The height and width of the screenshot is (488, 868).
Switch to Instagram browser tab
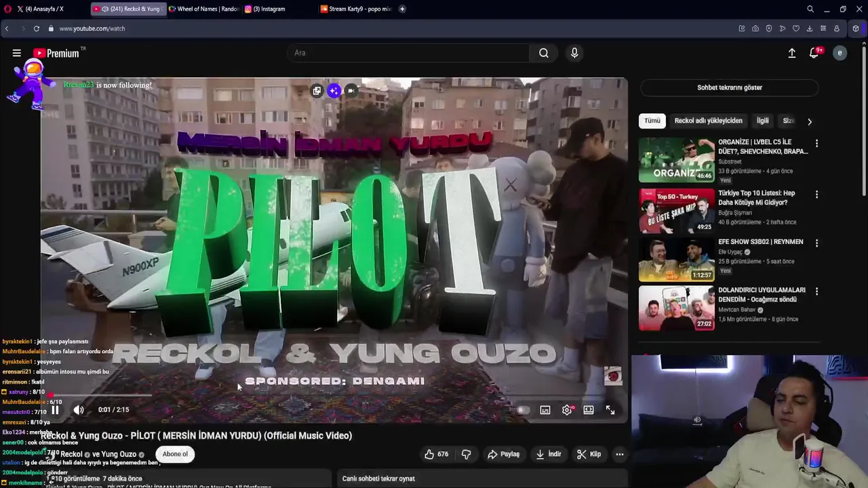tap(279, 9)
